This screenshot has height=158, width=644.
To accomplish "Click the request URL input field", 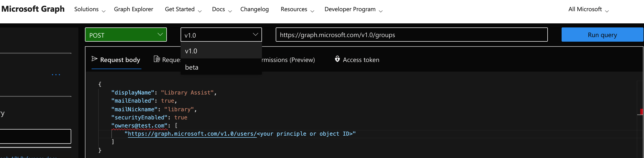I will coord(411,35).
